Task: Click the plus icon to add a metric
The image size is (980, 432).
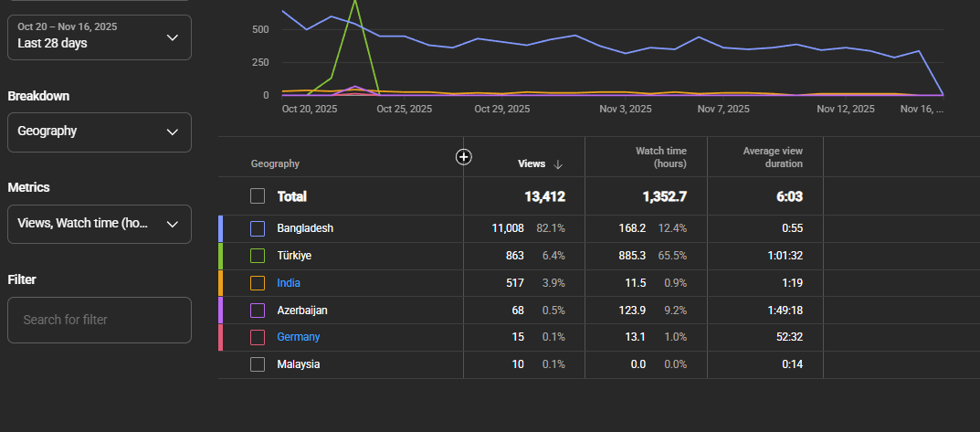Action: (463, 157)
